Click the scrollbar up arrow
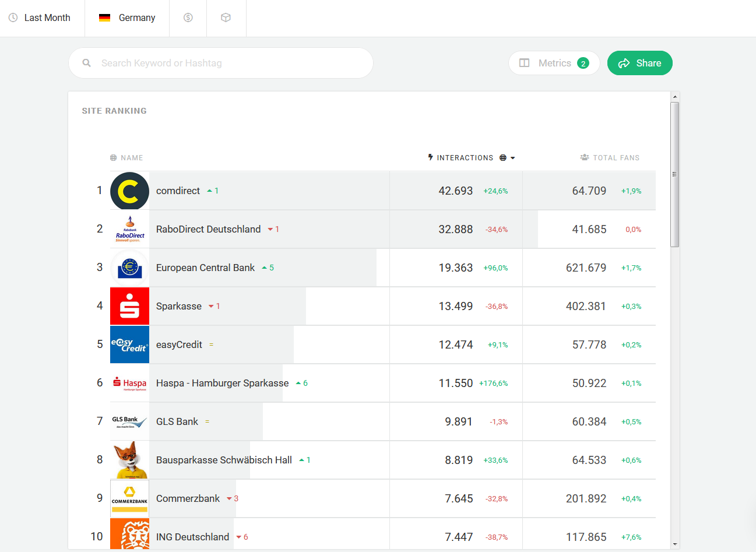This screenshot has width=756, height=552. pos(675,97)
